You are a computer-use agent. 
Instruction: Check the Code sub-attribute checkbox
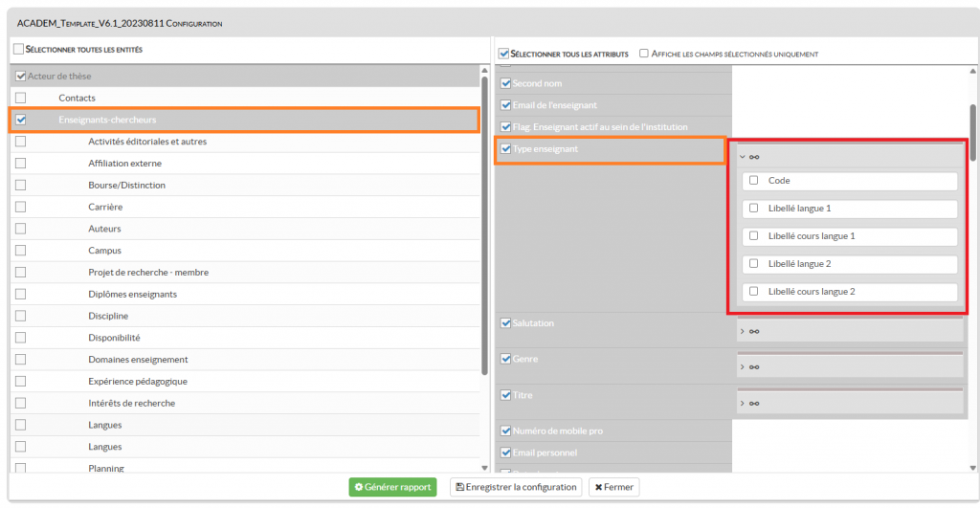pyautogui.click(x=754, y=181)
